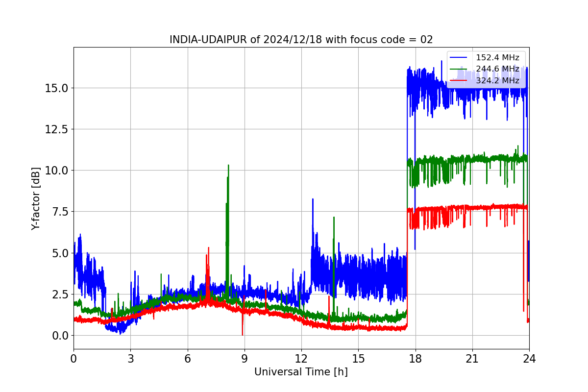Click x-axis tick label 6
The height and width of the screenshot is (392, 588).
(x=187, y=358)
